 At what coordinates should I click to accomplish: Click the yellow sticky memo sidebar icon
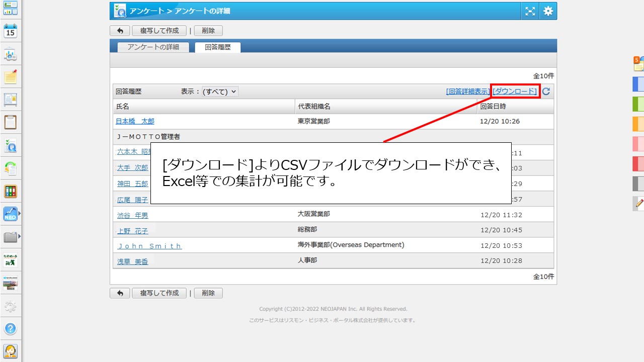point(10,77)
